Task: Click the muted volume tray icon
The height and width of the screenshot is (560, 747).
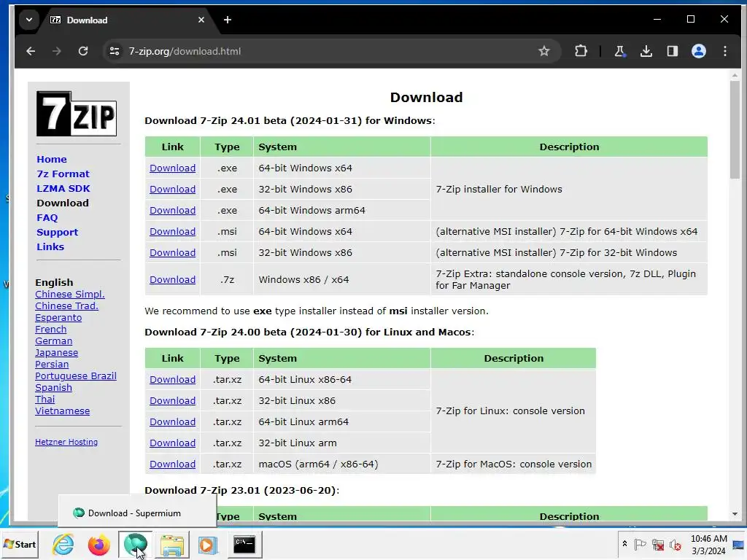Action: coord(675,544)
